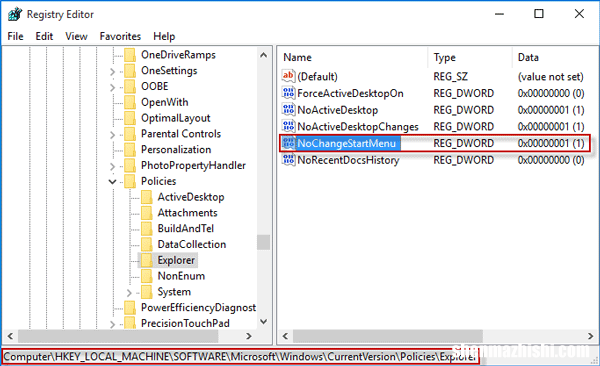The image size is (600, 366).
Task: Click the DataCollection folder icon
Action: click(147, 244)
